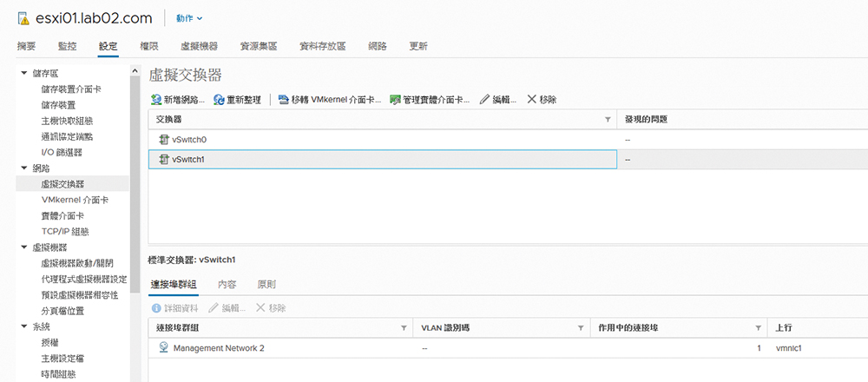Viewport: 868px width, 382px height.
Task: Click the port group 編輯 pencil icon
Action: click(214, 308)
